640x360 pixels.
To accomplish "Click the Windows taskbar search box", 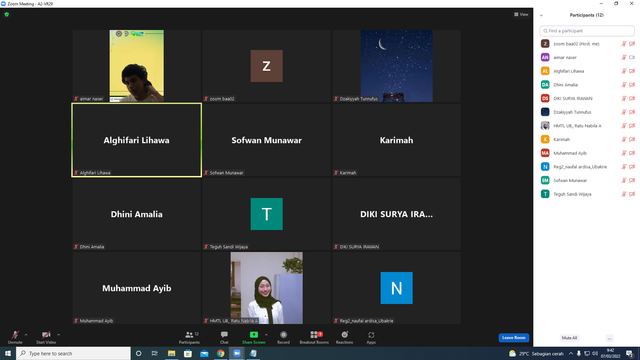I will tap(73, 353).
